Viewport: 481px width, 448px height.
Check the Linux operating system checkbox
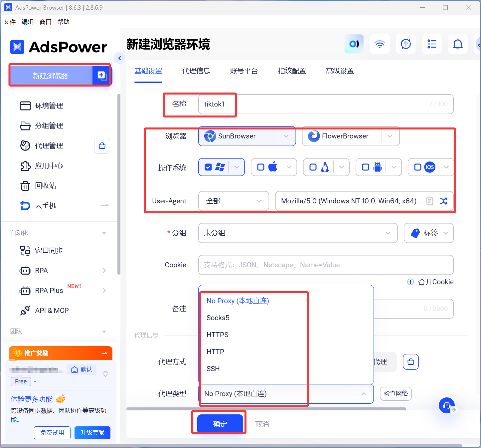coord(313,167)
